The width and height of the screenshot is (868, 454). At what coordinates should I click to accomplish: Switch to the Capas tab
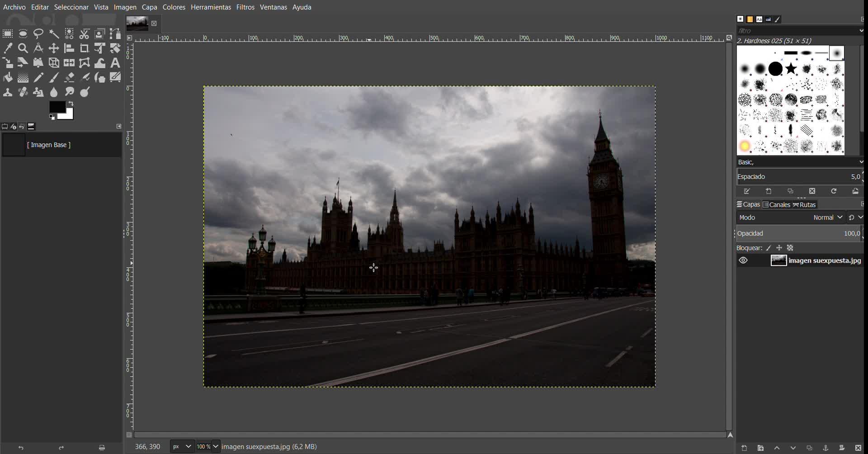pyautogui.click(x=748, y=204)
